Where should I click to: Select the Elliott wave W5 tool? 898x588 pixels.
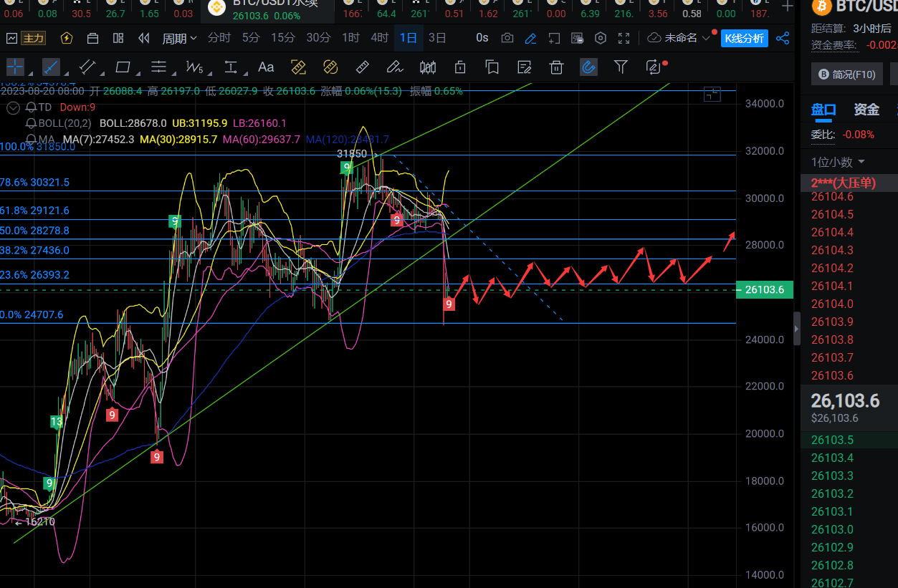point(194,67)
